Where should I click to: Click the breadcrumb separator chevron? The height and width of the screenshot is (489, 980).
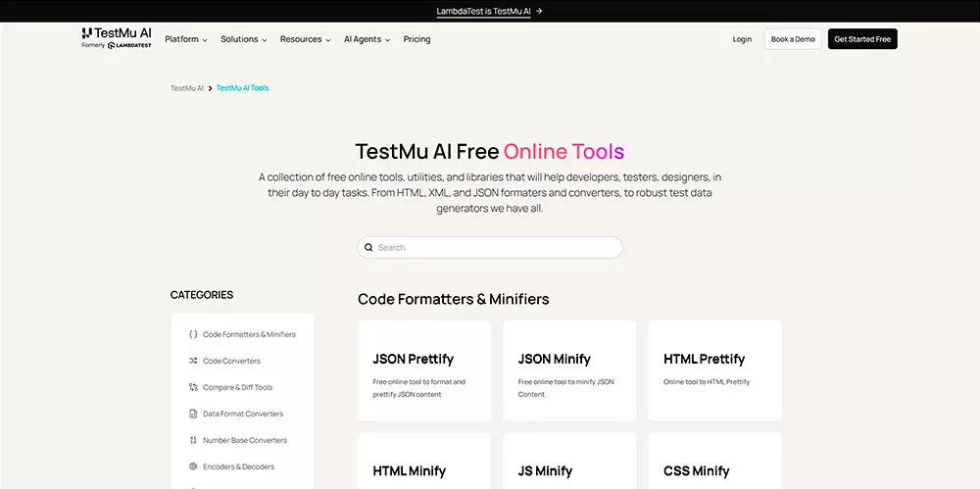[210, 88]
